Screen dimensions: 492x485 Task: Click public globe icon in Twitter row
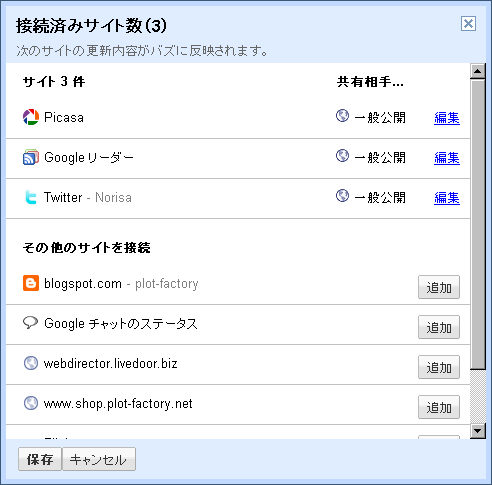click(x=342, y=196)
